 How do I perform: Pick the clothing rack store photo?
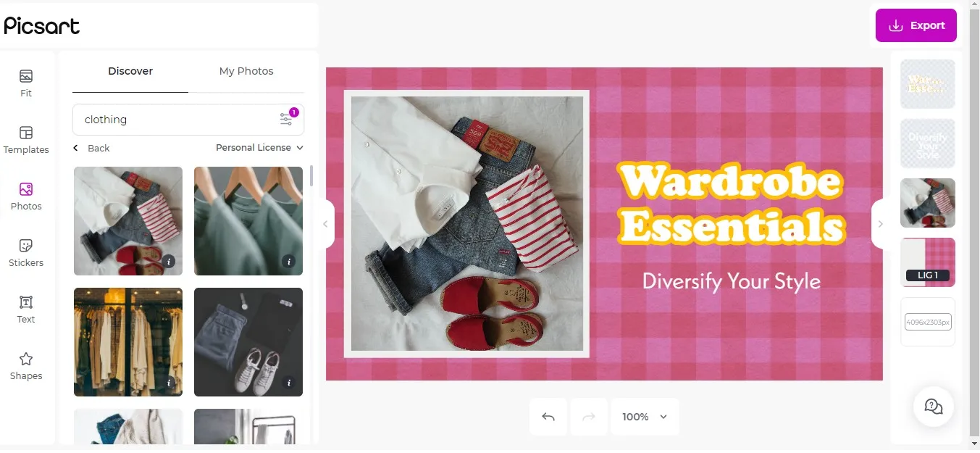pos(128,342)
